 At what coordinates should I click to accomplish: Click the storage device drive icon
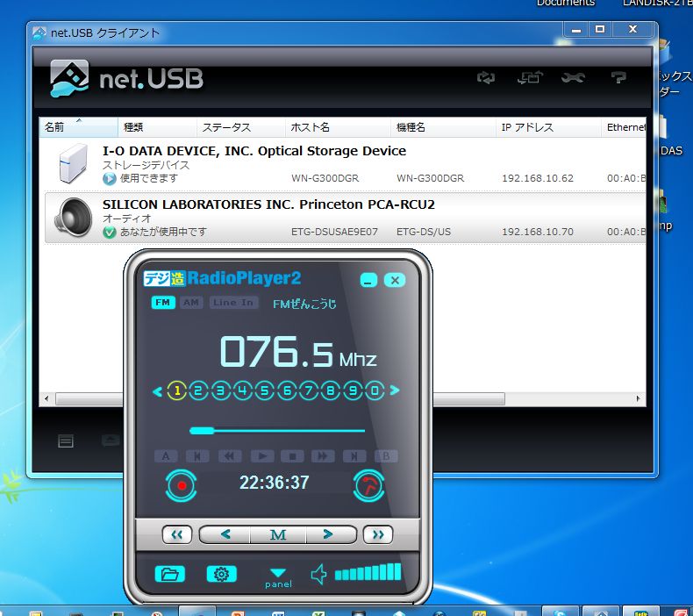click(x=73, y=163)
